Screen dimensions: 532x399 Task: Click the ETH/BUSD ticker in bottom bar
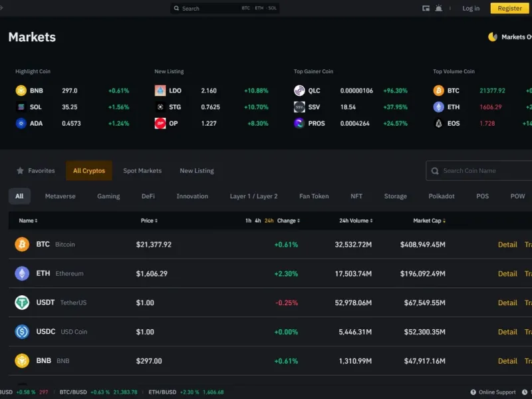click(186, 392)
